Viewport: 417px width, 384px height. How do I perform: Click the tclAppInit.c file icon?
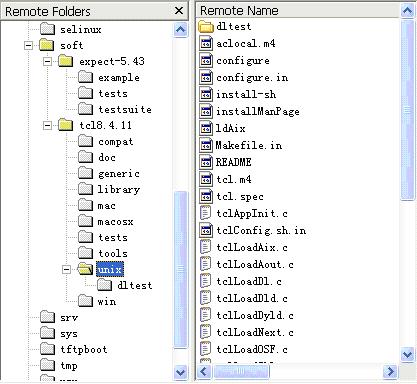click(x=206, y=213)
